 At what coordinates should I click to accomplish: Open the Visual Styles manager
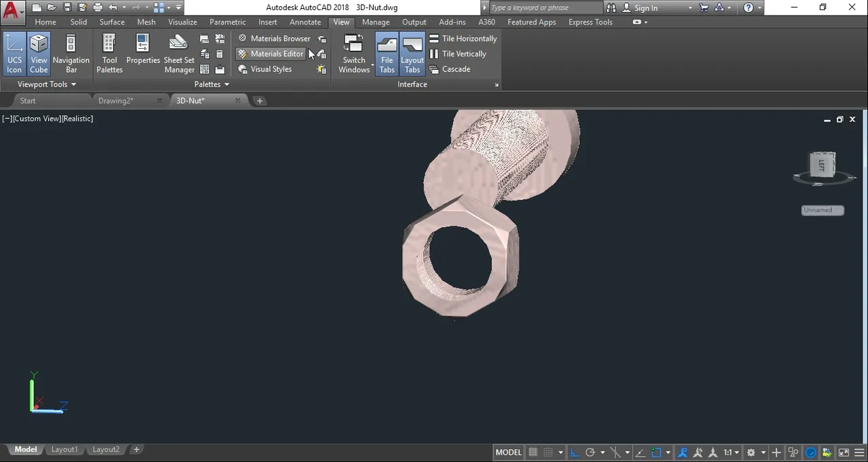click(265, 69)
